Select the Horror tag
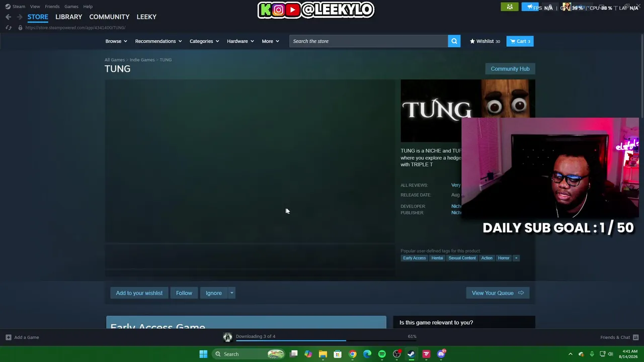This screenshot has width=644, height=362. (x=504, y=258)
